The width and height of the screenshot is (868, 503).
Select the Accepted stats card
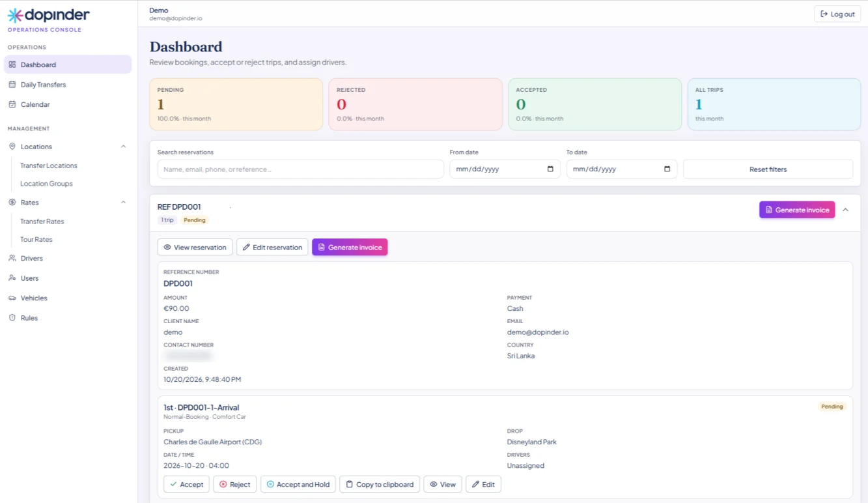595,104
